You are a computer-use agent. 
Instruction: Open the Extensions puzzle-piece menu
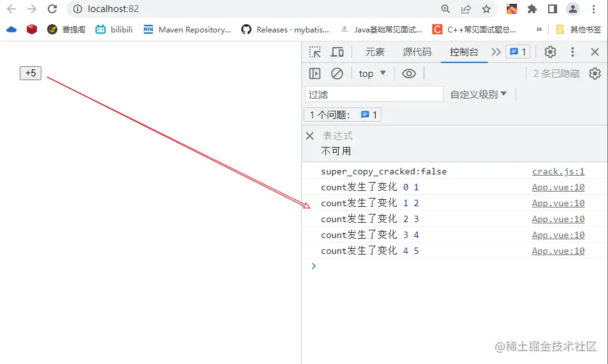click(x=532, y=9)
